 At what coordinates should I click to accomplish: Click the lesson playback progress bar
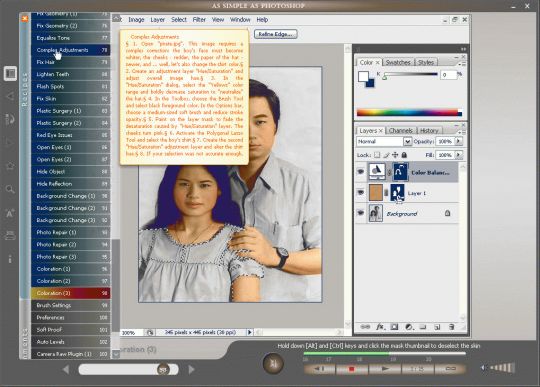click(384, 353)
